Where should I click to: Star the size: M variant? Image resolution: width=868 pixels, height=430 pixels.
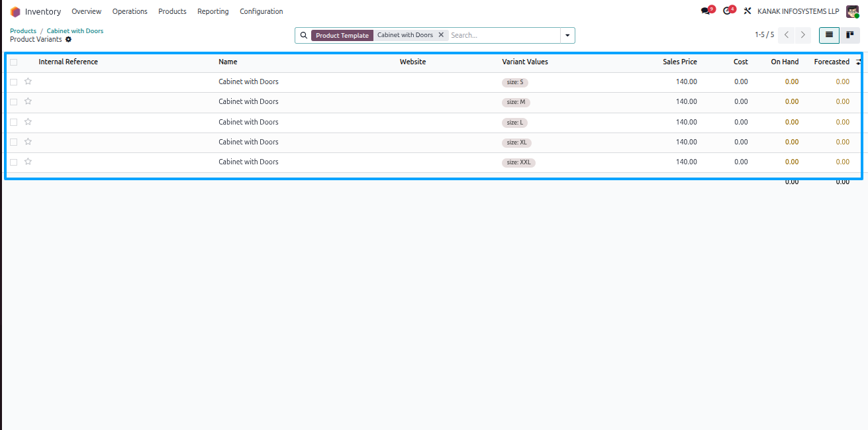click(28, 101)
